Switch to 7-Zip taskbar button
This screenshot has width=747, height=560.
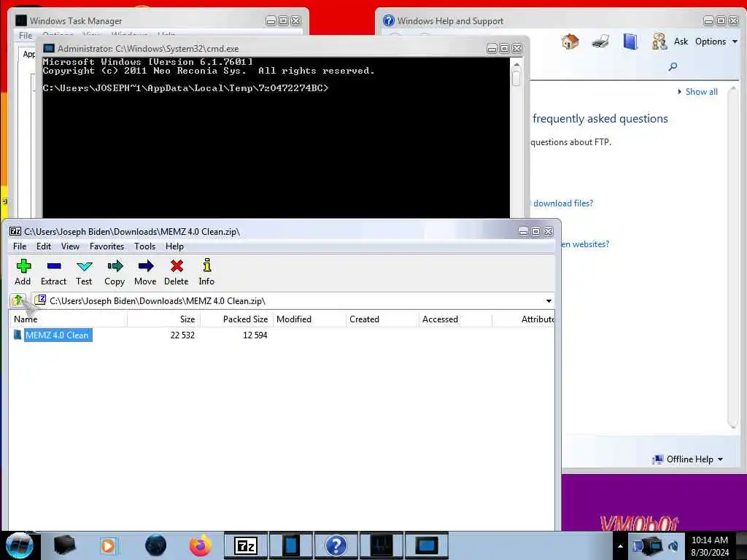(246, 545)
